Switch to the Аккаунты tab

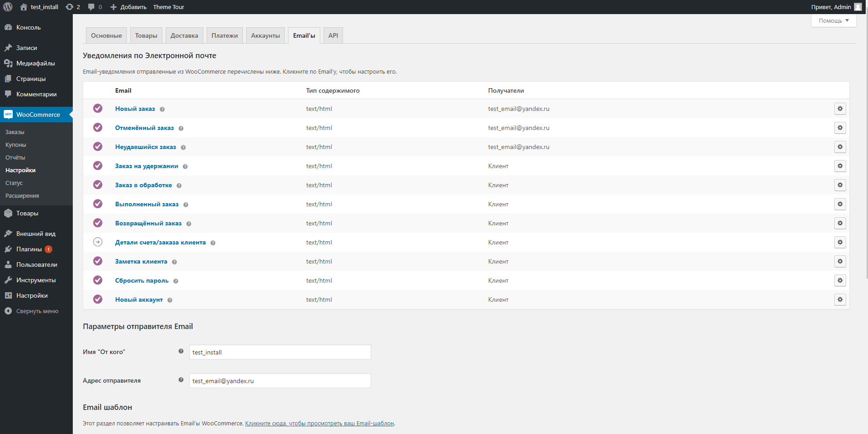(265, 35)
